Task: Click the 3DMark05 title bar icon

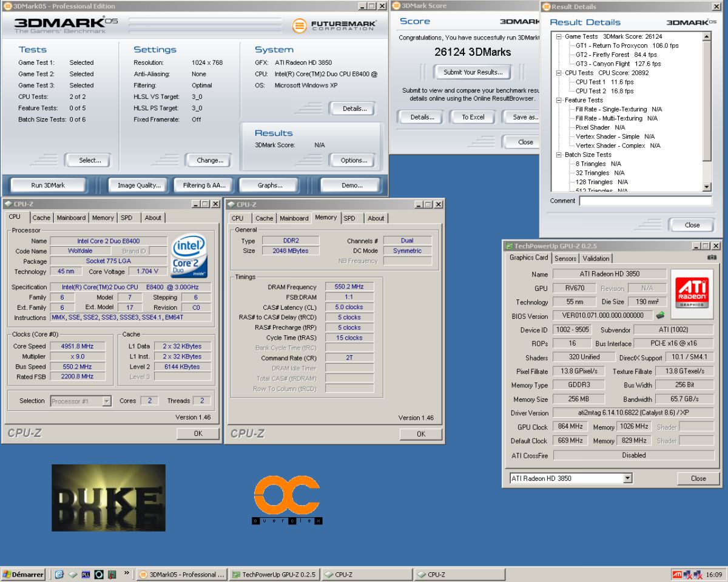Action: pyautogui.click(x=7, y=6)
